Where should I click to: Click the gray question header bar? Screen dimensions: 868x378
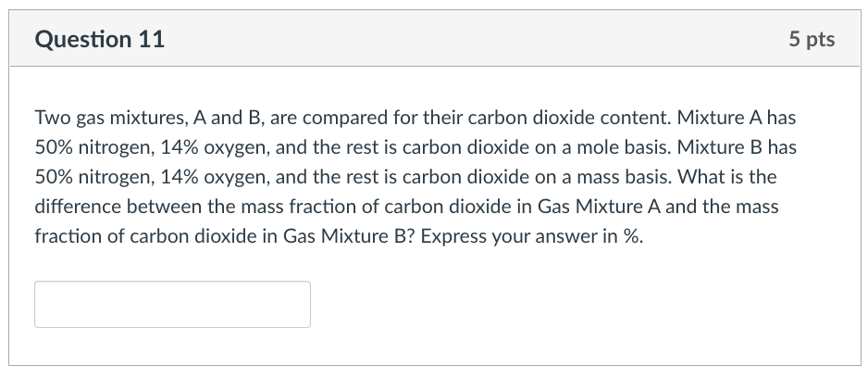[435, 39]
